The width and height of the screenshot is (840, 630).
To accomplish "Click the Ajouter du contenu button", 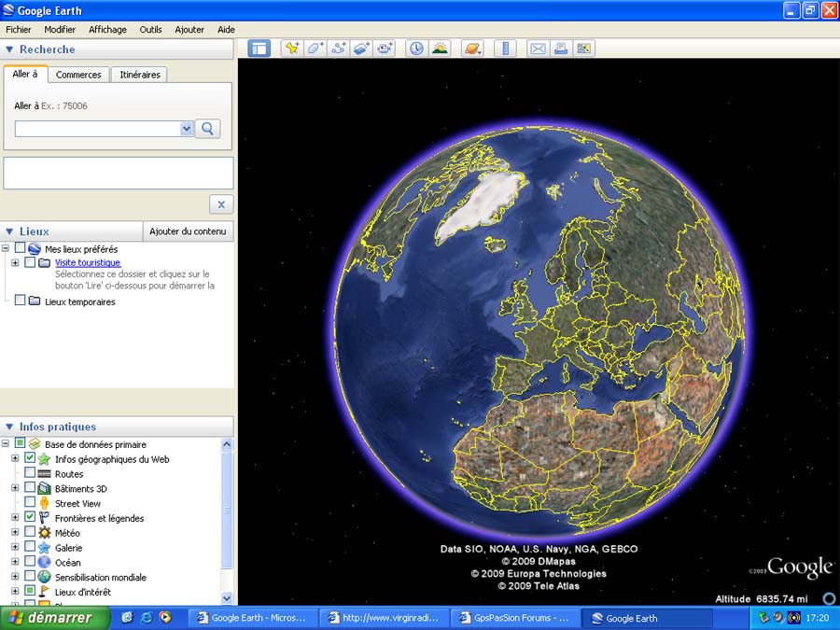I will pyautogui.click(x=188, y=231).
